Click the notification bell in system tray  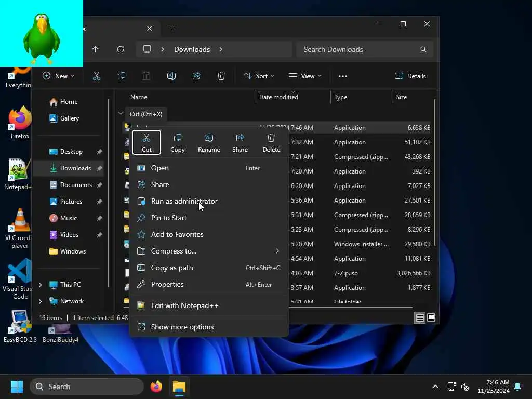click(x=518, y=387)
